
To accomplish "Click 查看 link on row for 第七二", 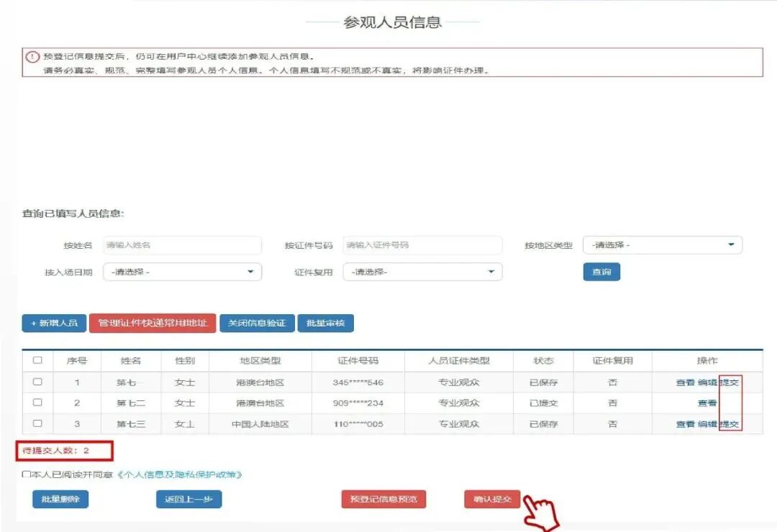I will (708, 403).
